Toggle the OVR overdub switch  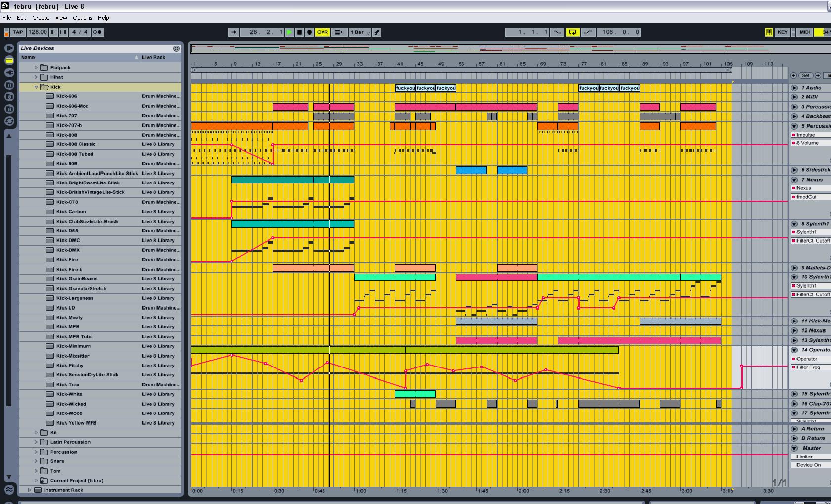pyautogui.click(x=323, y=32)
